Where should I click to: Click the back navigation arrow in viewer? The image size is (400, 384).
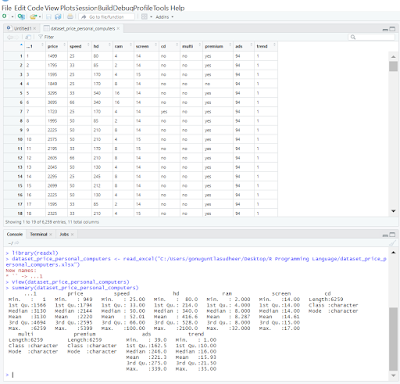(9, 37)
